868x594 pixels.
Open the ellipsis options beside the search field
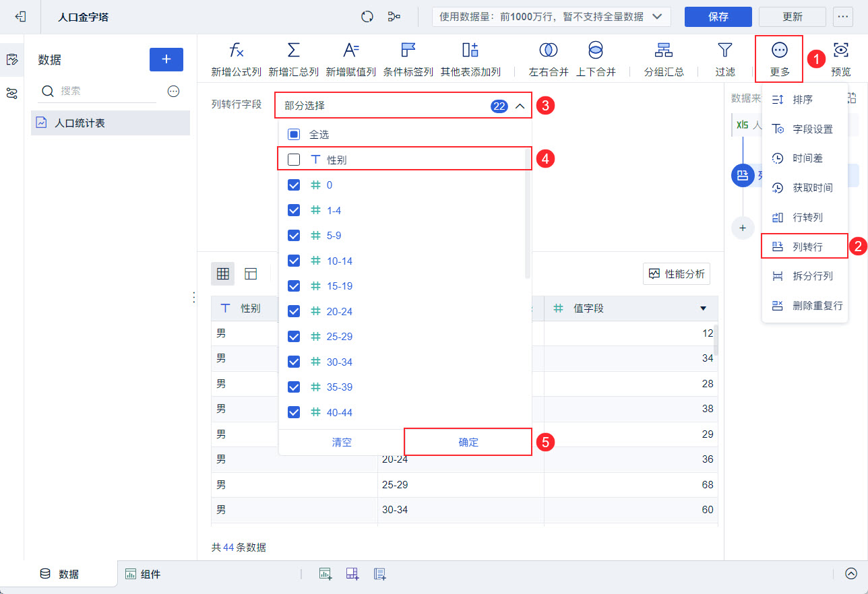(173, 91)
